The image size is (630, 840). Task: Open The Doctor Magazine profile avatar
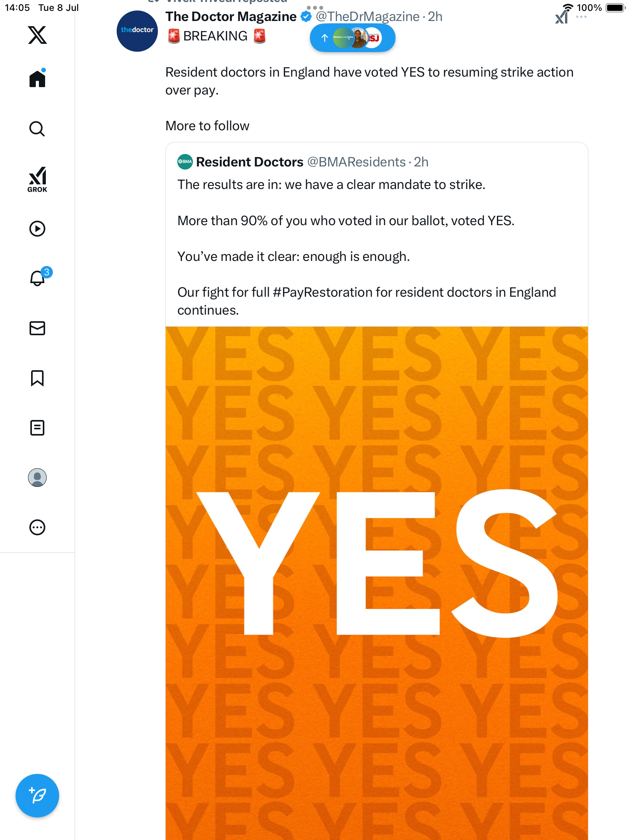(x=137, y=31)
